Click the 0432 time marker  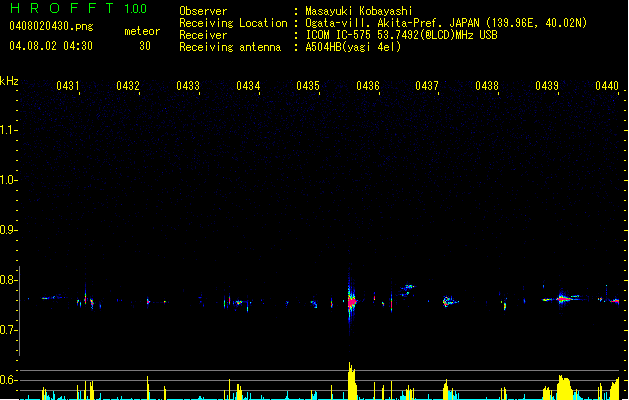point(128,86)
